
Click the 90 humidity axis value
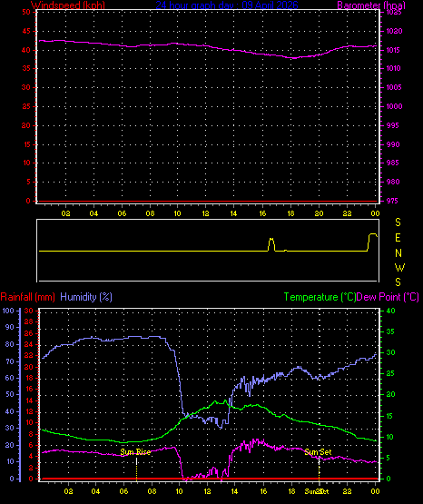pos(10,328)
